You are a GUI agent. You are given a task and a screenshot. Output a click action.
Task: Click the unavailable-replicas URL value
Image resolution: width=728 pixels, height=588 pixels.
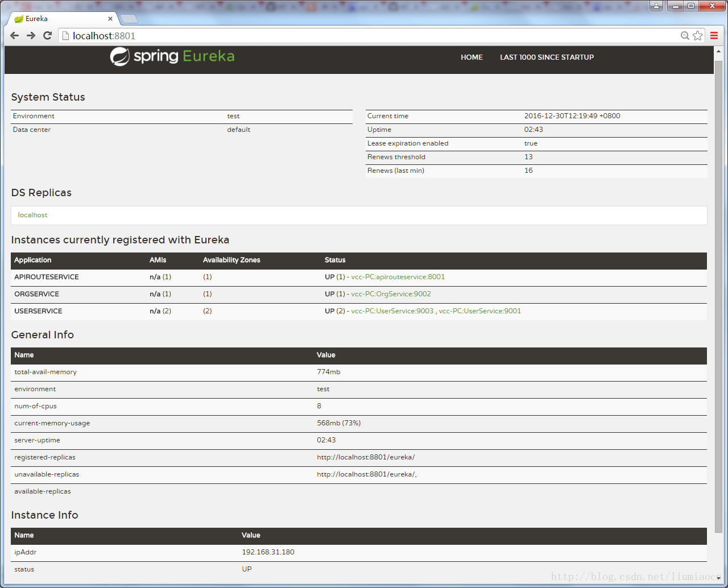[366, 474]
